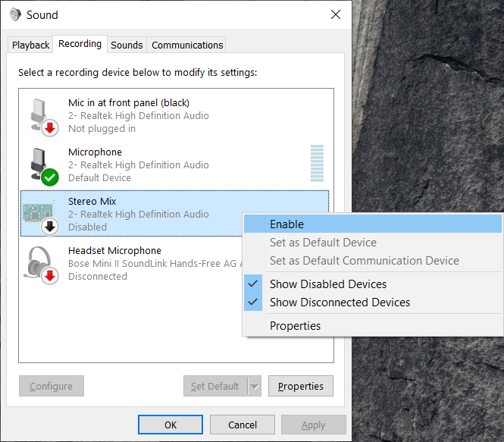Image resolution: width=504 pixels, height=442 pixels.
Task: Choose Enable from the context menu
Action: click(286, 224)
